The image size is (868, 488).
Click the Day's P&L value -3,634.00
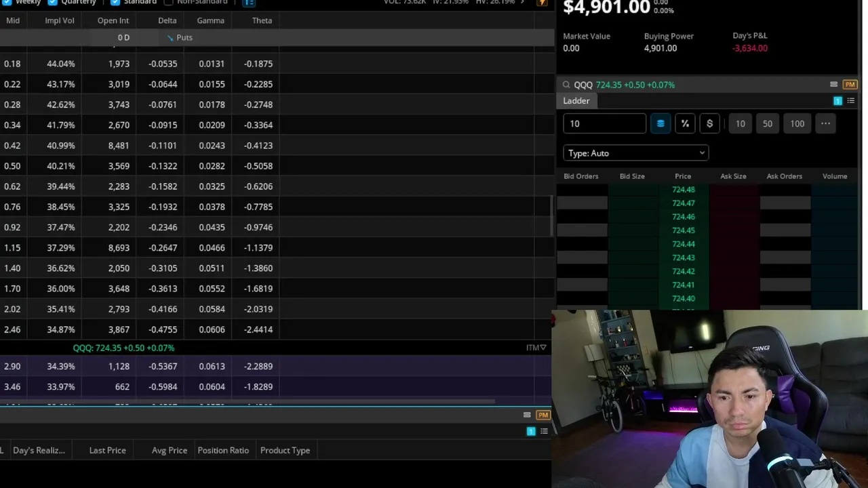coord(750,48)
